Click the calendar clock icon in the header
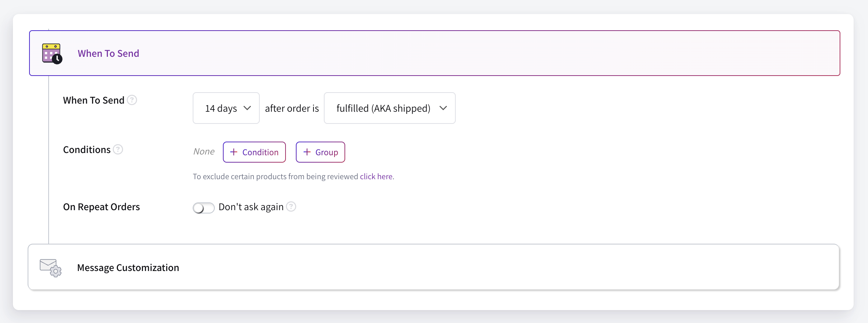Image resolution: width=868 pixels, height=323 pixels. click(x=52, y=54)
